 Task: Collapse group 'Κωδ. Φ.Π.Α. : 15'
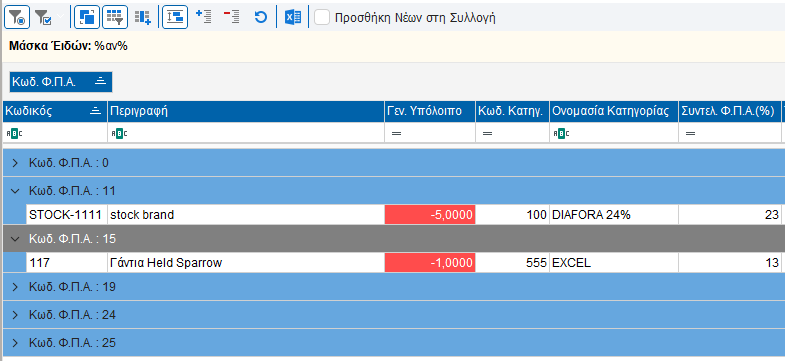(x=15, y=239)
